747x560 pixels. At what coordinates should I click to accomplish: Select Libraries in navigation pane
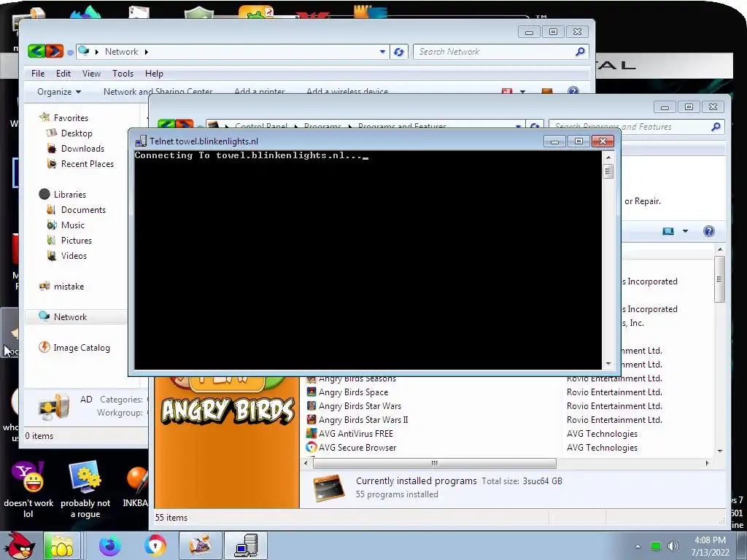[x=69, y=194]
